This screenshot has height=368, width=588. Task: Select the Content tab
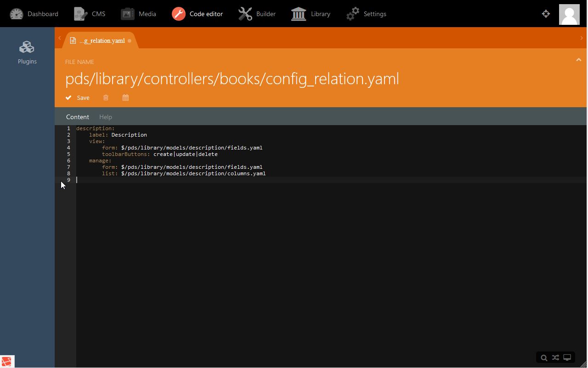pyautogui.click(x=78, y=117)
